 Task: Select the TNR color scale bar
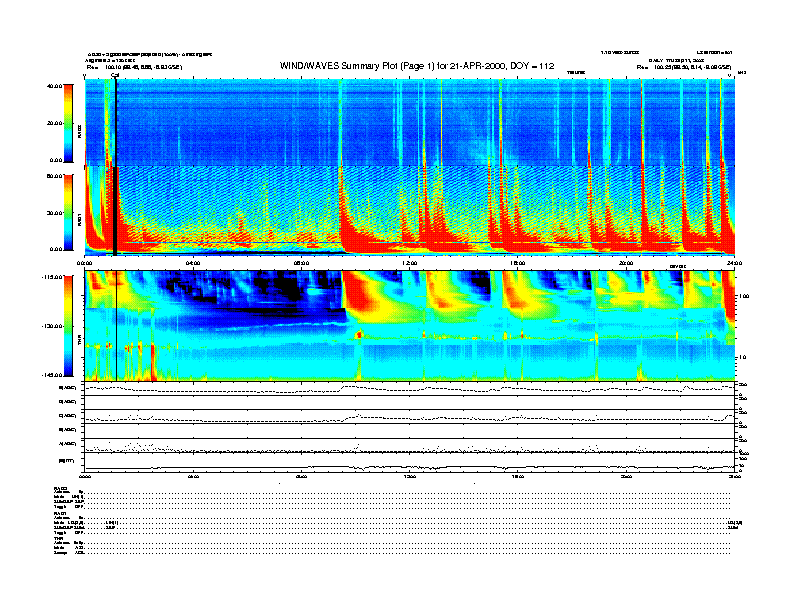(x=68, y=326)
